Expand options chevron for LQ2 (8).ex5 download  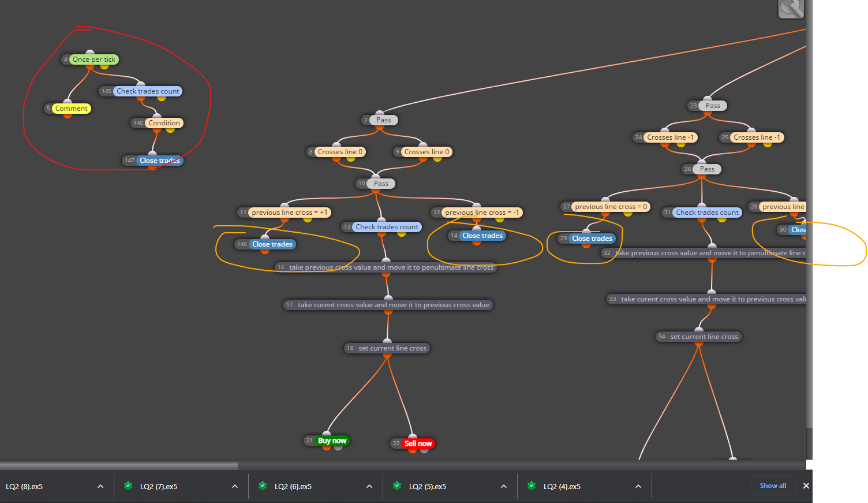[100, 486]
